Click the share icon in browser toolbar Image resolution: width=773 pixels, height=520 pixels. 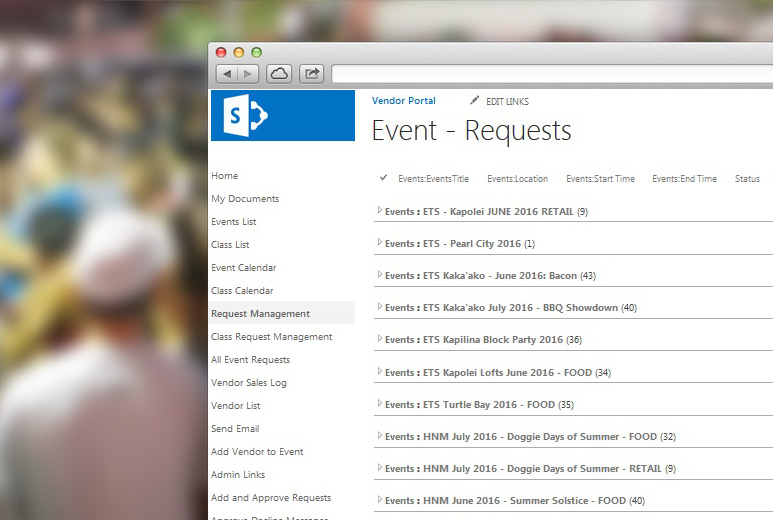[x=312, y=74]
